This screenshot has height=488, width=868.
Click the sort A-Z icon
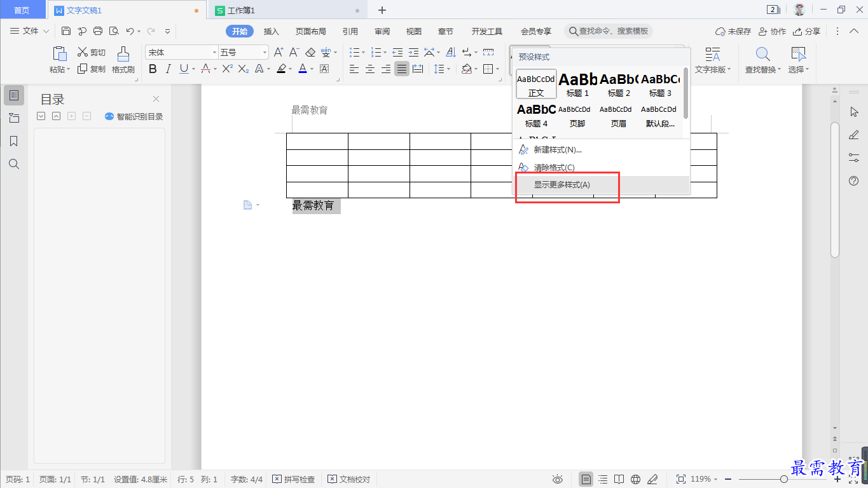[451, 52]
